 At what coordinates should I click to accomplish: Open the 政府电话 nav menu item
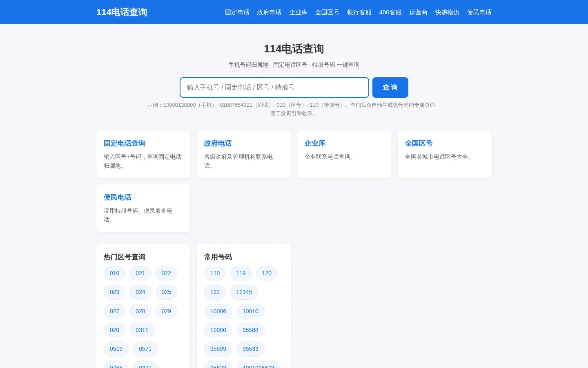tap(269, 12)
